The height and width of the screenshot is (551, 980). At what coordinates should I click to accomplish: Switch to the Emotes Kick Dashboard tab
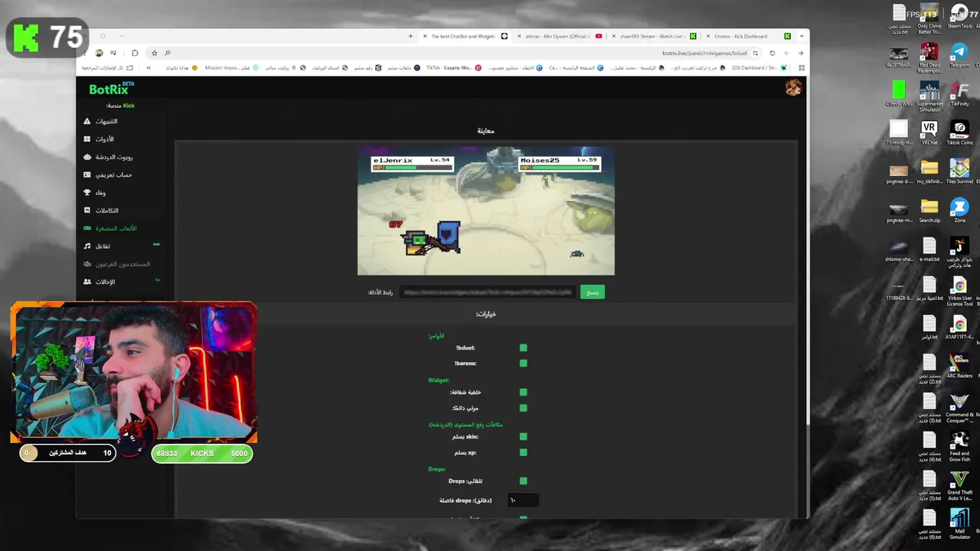[x=749, y=36]
